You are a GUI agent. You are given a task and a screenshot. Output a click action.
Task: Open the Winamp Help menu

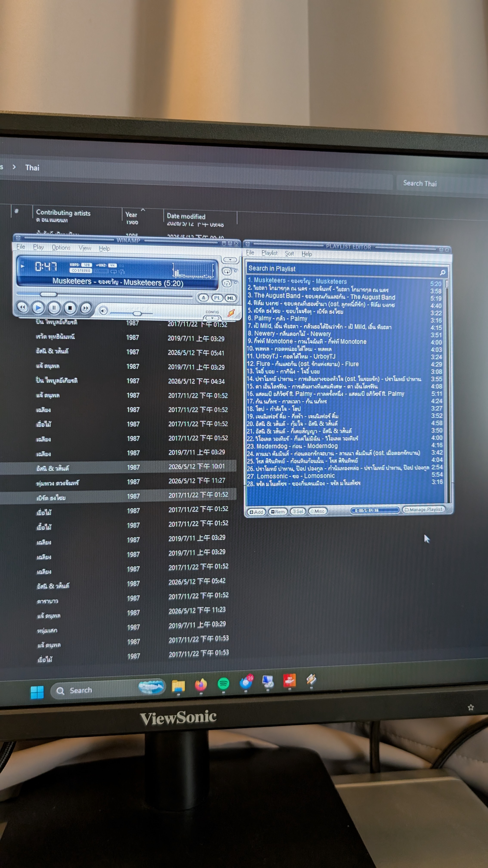tap(104, 248)
